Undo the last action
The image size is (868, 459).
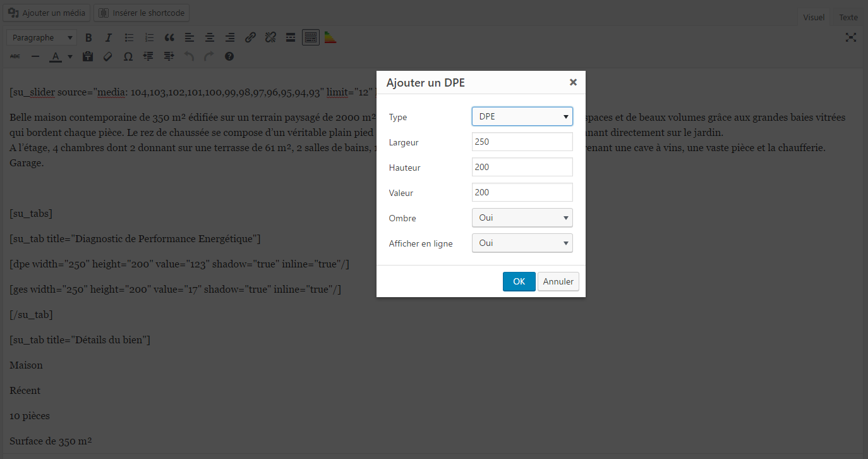click(x=189, y=56)
